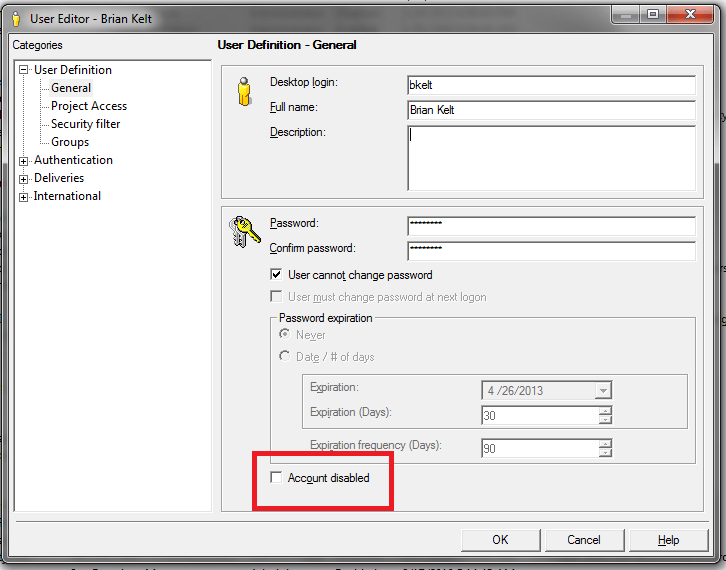Viewport: 726px width, 570px height.
Task: Decrease Expiration (Days) value with down arrow
Action: click(x=605, y=420)
